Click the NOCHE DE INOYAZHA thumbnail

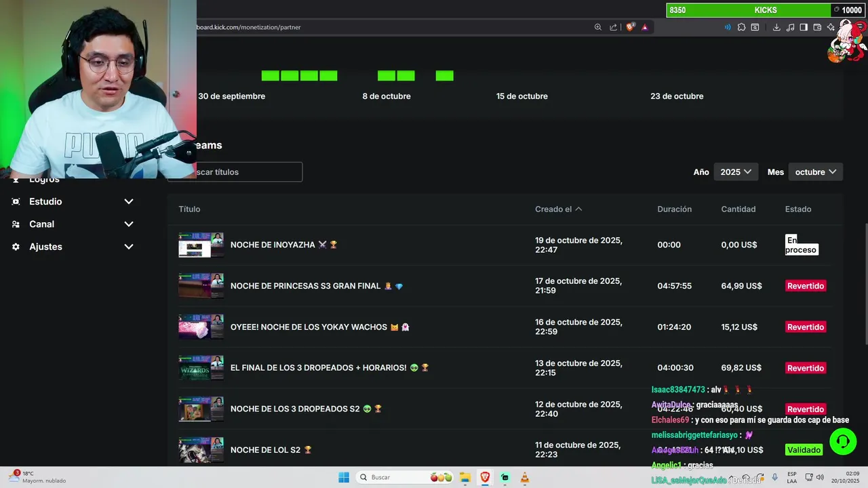(201, 245)
